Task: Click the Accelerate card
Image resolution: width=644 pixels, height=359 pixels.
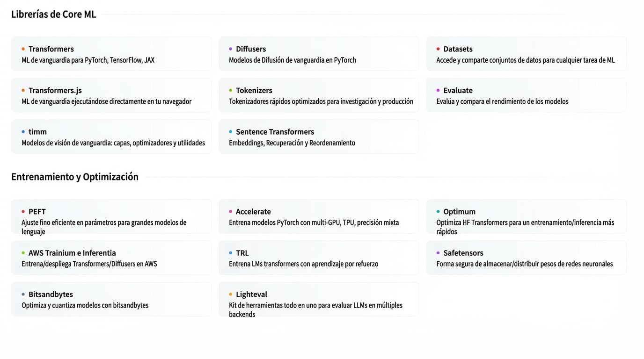Action: (x=319, y=217)
